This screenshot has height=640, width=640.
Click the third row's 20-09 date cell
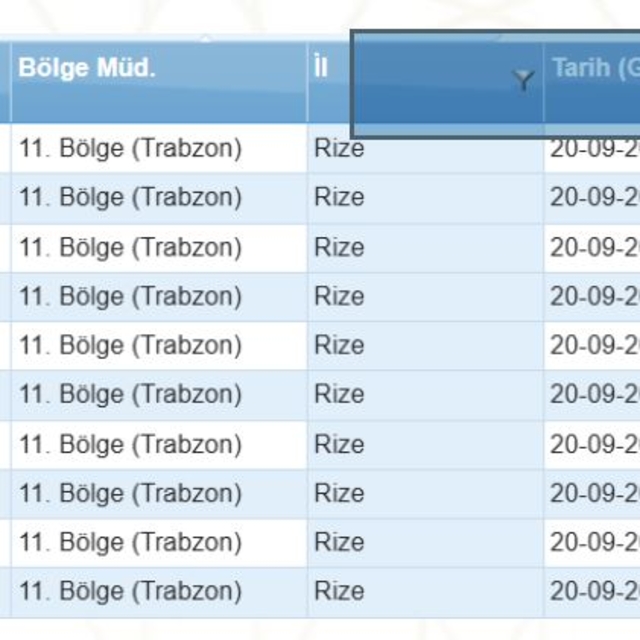tap(594, 247)
